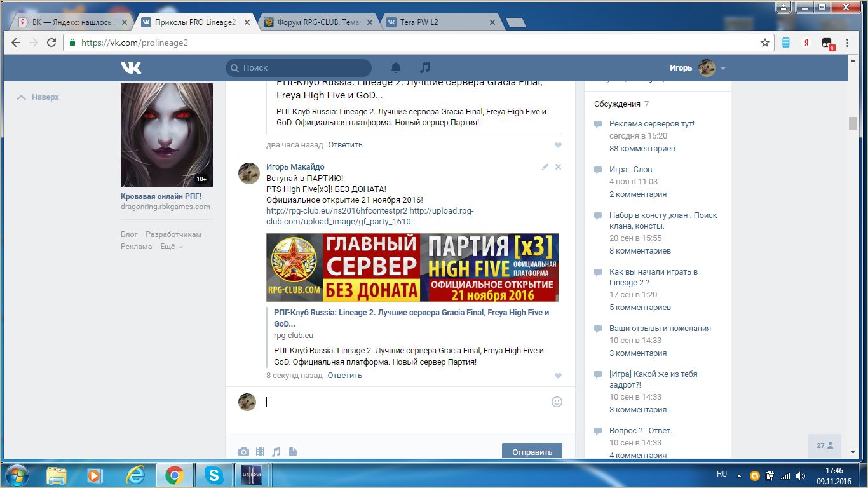This screenshot has width=868, height=488.
Task: Bookmark this page with the star icon
Action: (765, 43)
